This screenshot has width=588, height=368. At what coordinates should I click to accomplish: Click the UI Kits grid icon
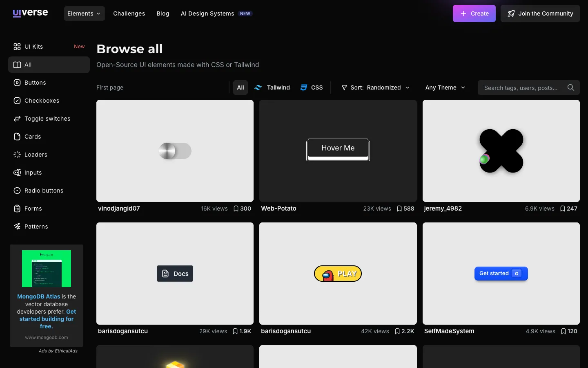pos(17,47)
